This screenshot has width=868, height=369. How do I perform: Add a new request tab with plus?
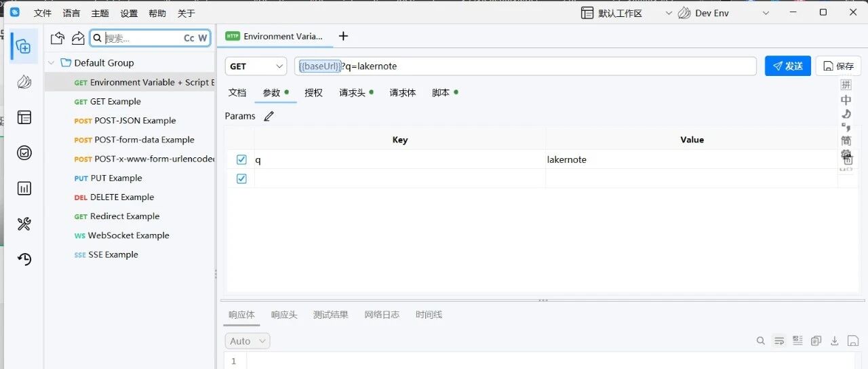coord(343,36)
